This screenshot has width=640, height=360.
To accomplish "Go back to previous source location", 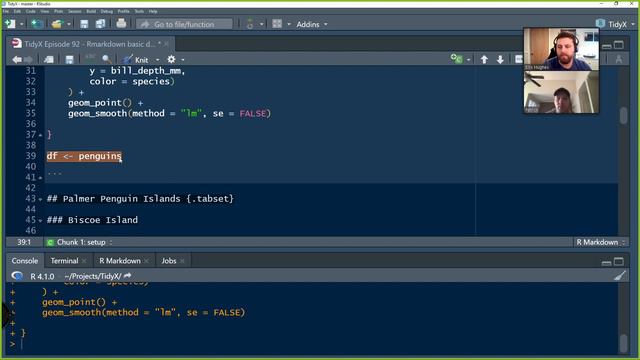I will [17, 60].
